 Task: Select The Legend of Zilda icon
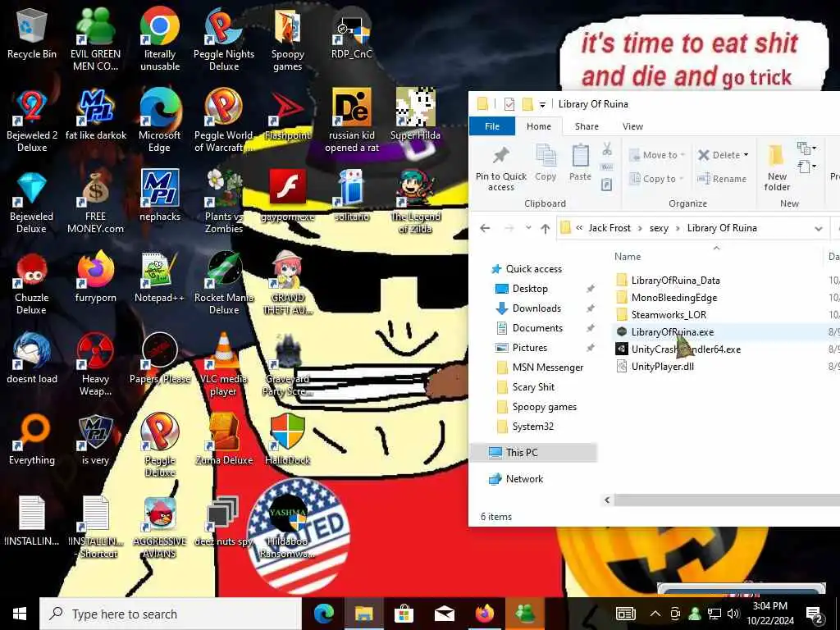(x=415, y=202)
